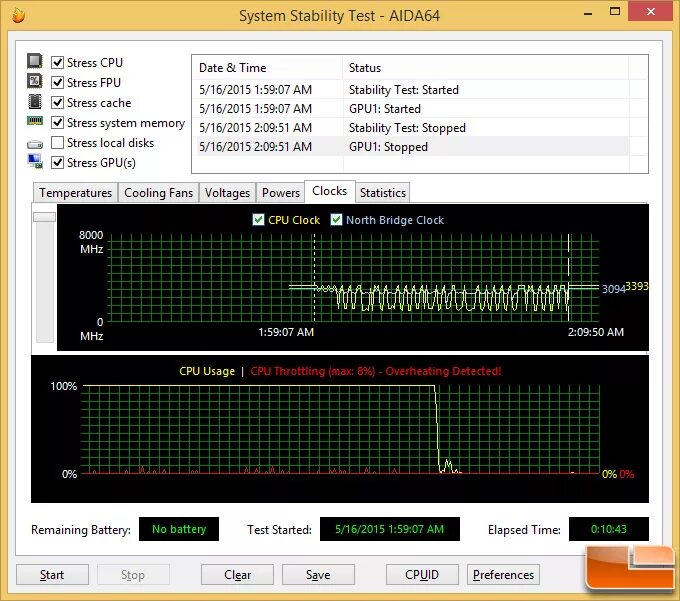The height and width of the screenshot is (601, 680).
Task: Click the AIDA64 flame icon in title bar
Action: tap(18, 15)
